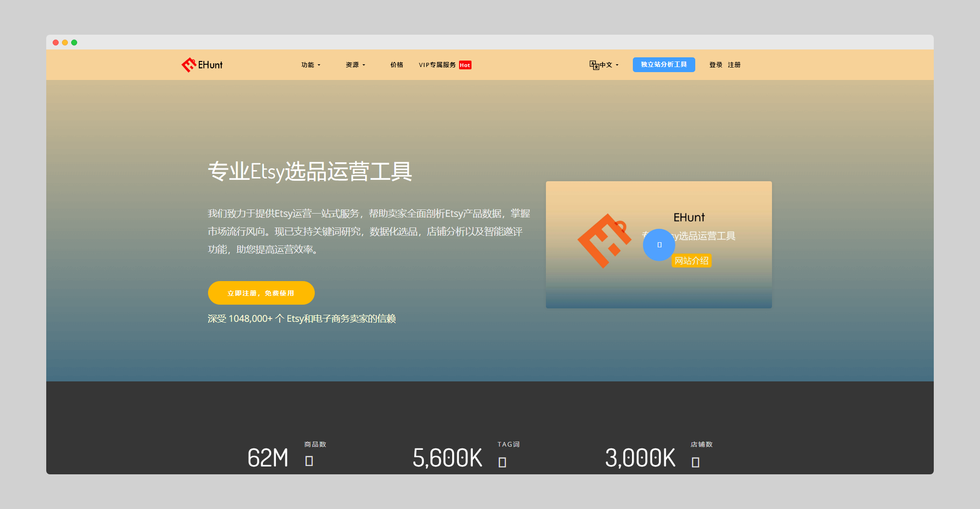Click the language translate icon
The height and width of the screenshot is (509, 980).
point(594,65)
